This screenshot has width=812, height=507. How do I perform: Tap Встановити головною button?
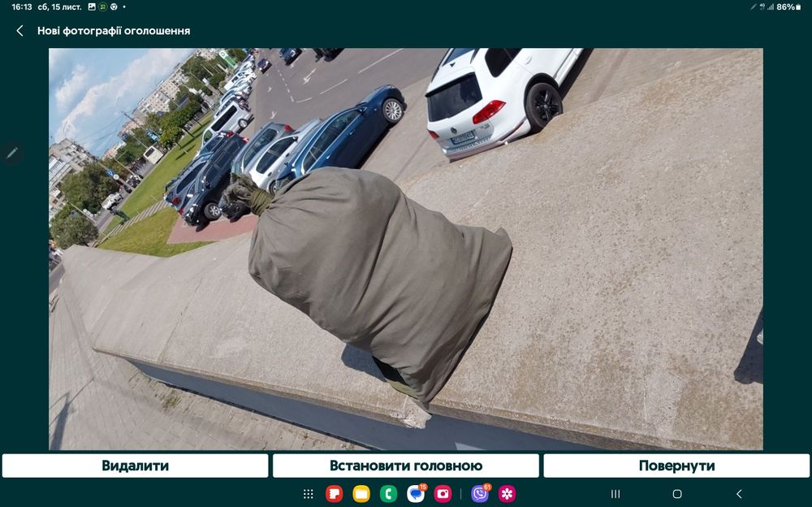405,466
